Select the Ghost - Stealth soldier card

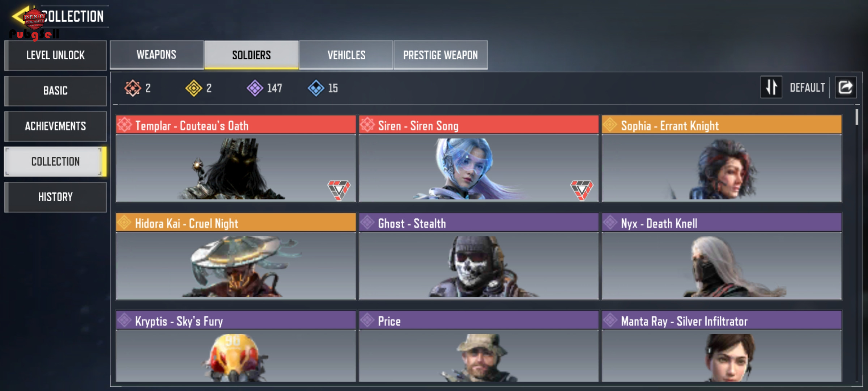[478, 256]
